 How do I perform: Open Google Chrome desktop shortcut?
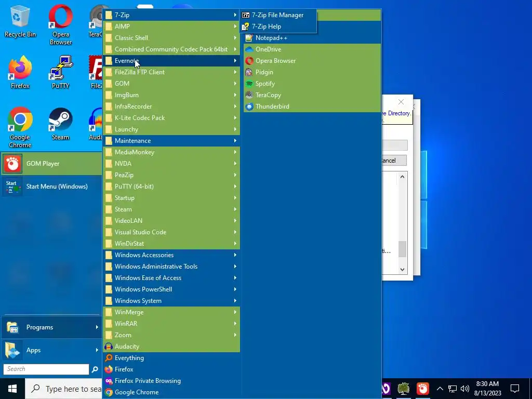pos(20,128)
